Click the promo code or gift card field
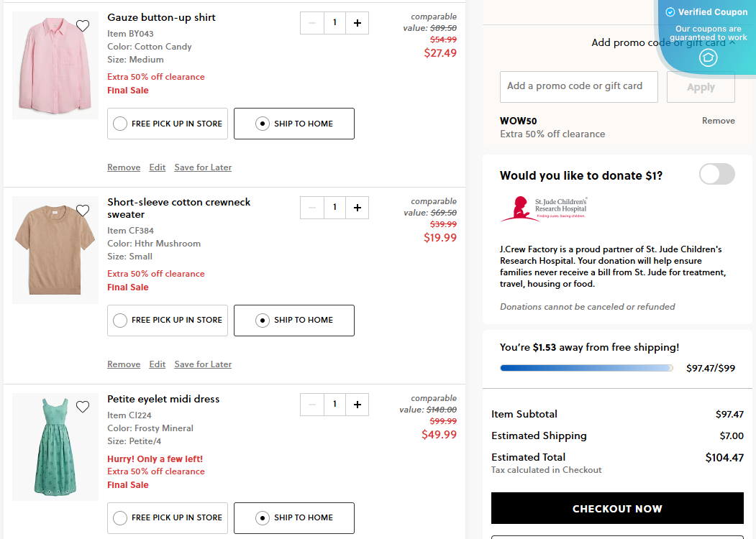756x539 pixels. [578, 86]
